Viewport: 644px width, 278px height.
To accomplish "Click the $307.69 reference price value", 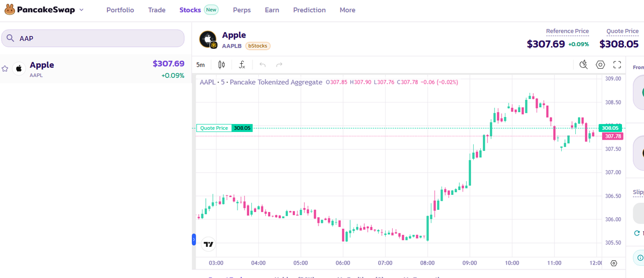I will (546, 44).
